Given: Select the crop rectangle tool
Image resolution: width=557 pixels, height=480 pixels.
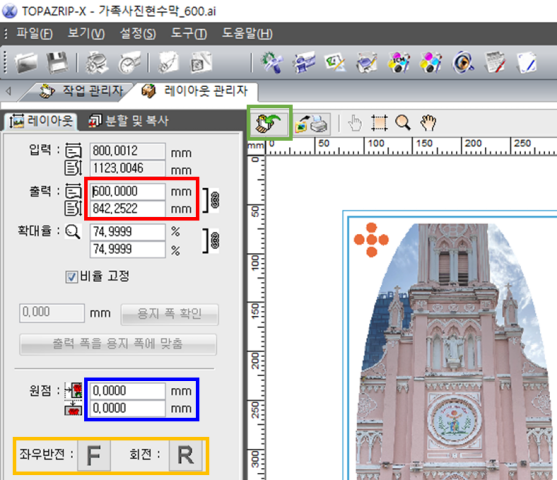Looking at the screenshot, I should [379, 123].
